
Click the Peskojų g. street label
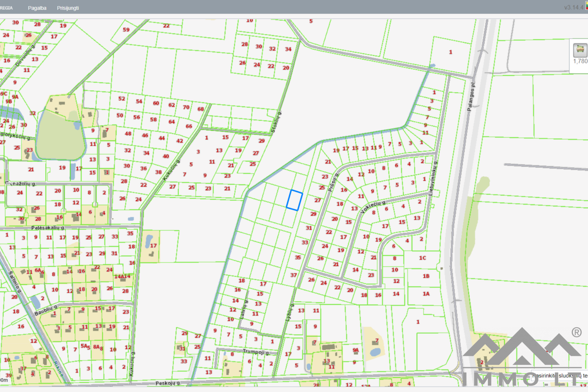167,383
